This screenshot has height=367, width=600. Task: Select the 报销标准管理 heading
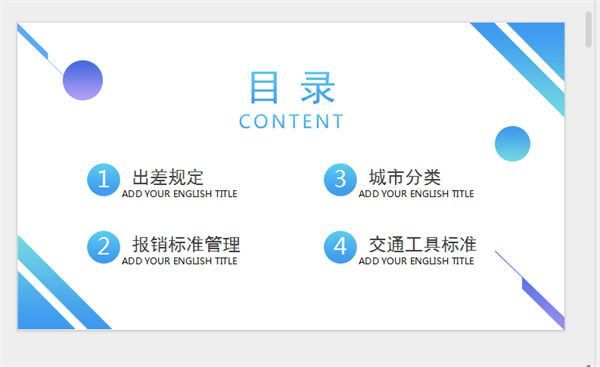(186, 245)
